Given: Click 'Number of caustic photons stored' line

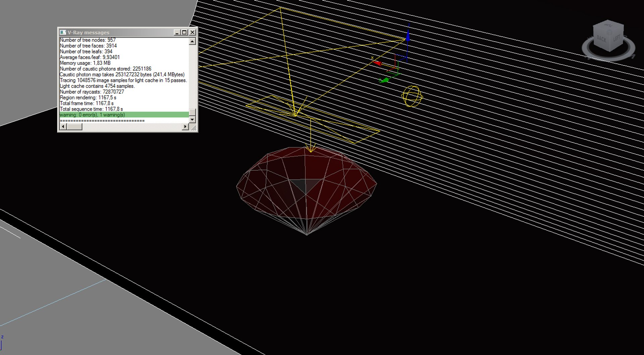Looking at the screenshot, I should point(105,69).
